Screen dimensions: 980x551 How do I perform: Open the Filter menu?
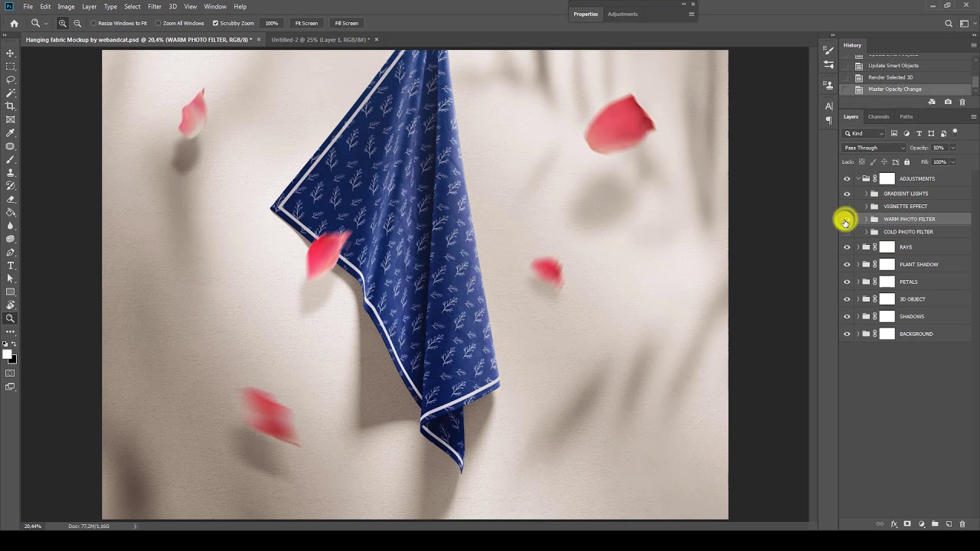155,6
